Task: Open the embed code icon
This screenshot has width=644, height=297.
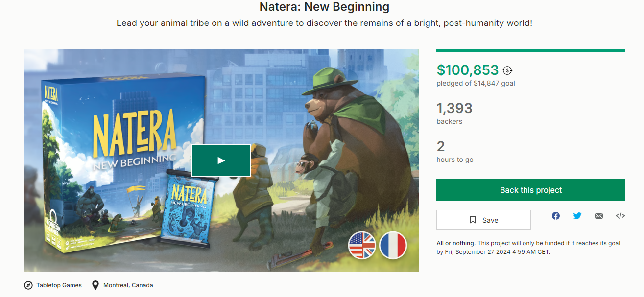Action: [620, 216]
